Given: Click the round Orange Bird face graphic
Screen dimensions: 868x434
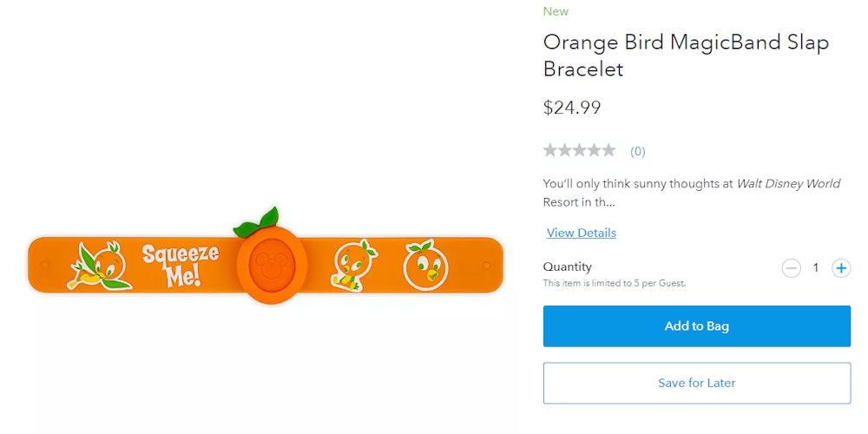Looking at the screenshot, I should pyautogui.click(x=425, y=265).
